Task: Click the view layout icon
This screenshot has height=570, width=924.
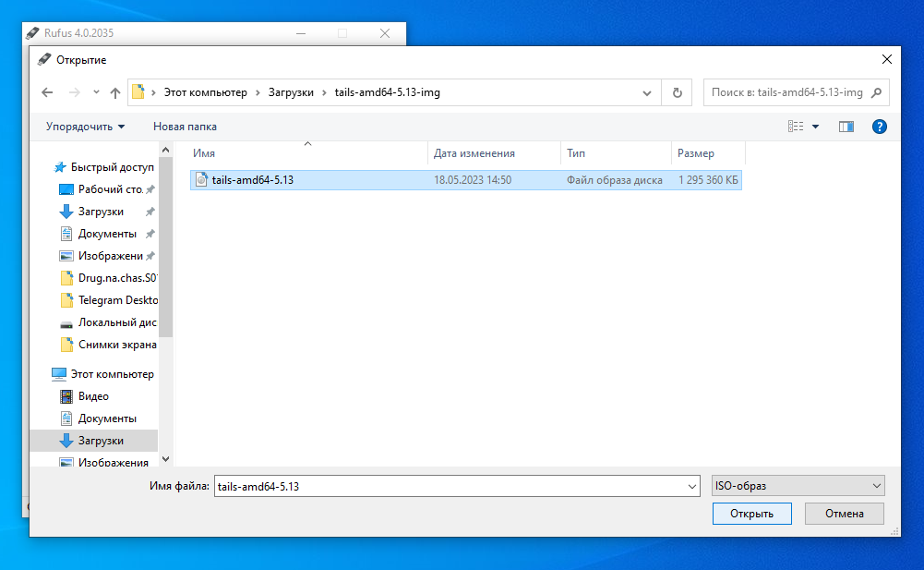Action: [x=796, y=127]
